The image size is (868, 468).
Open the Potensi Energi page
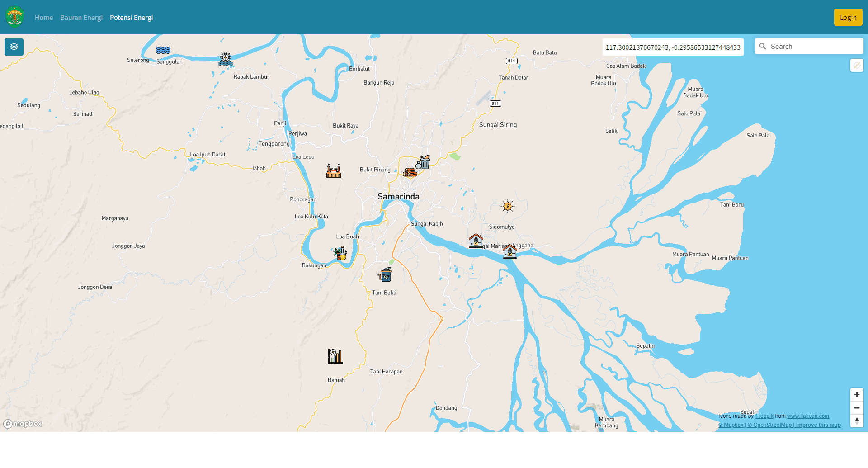pos(132,17)
